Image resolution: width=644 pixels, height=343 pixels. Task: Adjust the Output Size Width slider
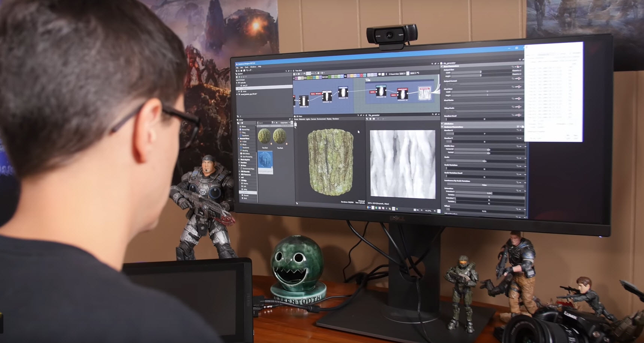[x=482, y=72]
